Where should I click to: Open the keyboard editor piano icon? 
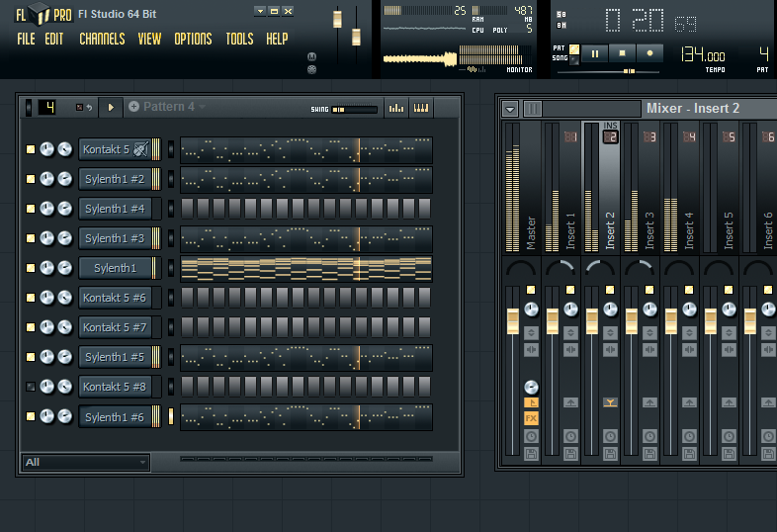pyautogui.click(x=421, y=108)
